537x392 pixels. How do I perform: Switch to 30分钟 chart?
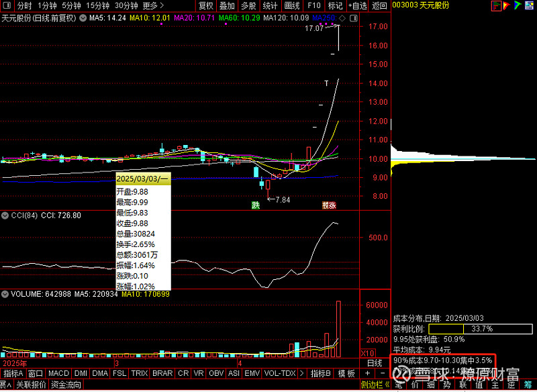126,6
